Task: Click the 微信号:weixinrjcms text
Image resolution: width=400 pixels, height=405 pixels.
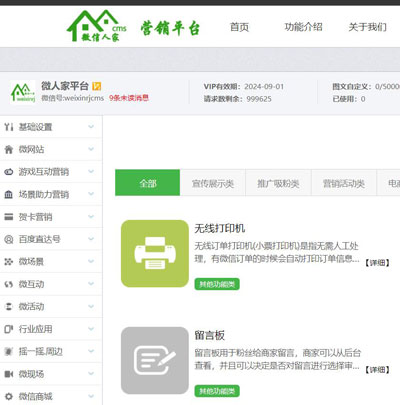Action: tap(73, 98)
